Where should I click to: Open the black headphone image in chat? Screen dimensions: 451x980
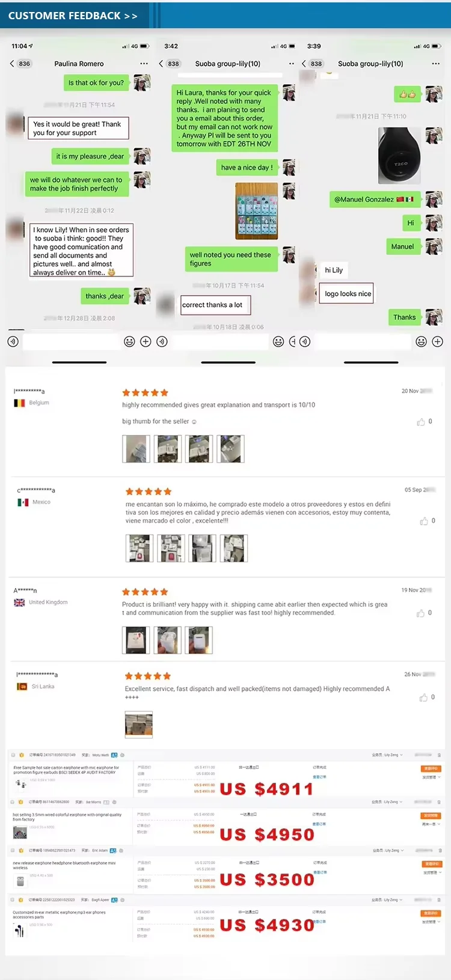[x=399, y=155]
